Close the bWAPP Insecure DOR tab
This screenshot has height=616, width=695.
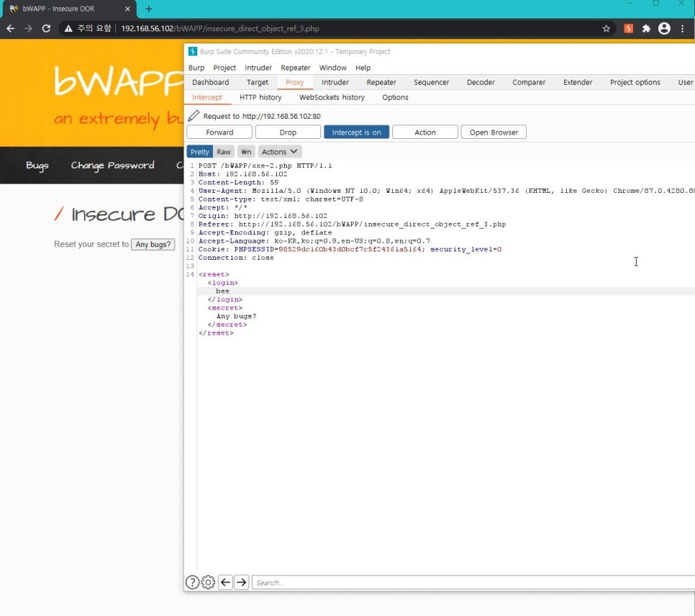click(x=127, y=9)
